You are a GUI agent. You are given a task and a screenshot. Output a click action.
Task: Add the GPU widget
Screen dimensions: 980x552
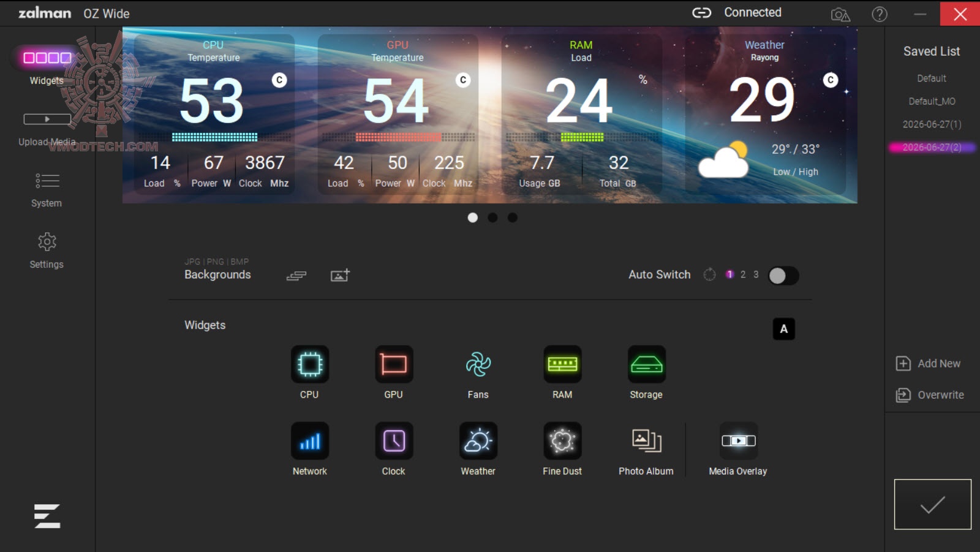click(393, 365)
